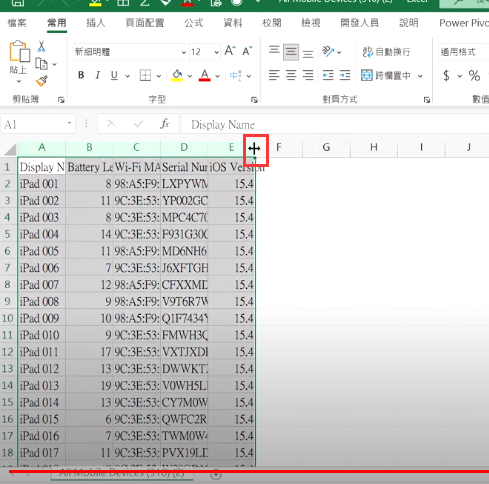Click cell iPad 012

(42, 369)
